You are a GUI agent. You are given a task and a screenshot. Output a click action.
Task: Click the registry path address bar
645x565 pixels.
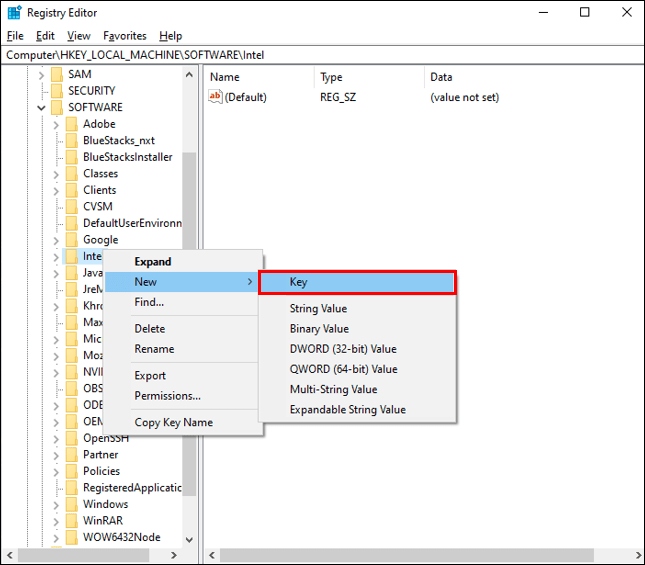click(x=322, y=55)
